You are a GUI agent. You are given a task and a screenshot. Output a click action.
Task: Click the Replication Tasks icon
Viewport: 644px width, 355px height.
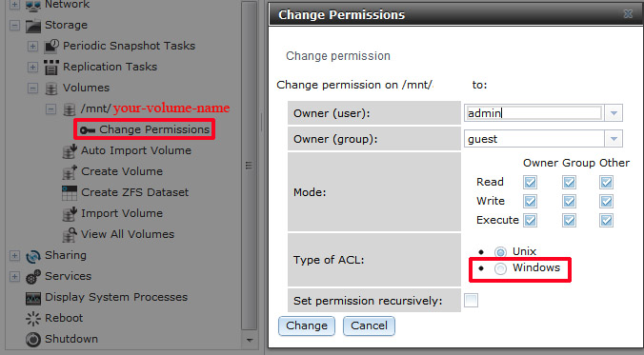[51, 68]
